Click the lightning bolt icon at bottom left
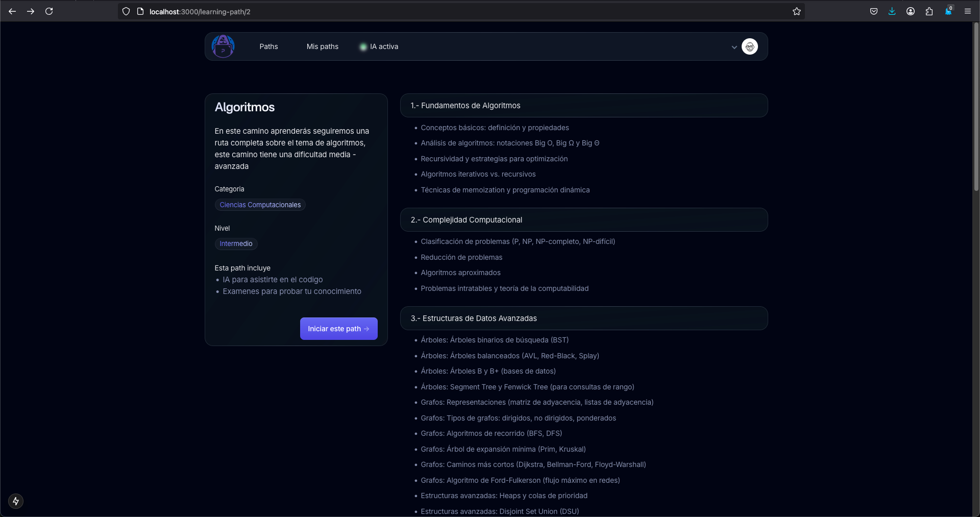Image resolution: width=980 pixels, height=517 pixels. 16,501
